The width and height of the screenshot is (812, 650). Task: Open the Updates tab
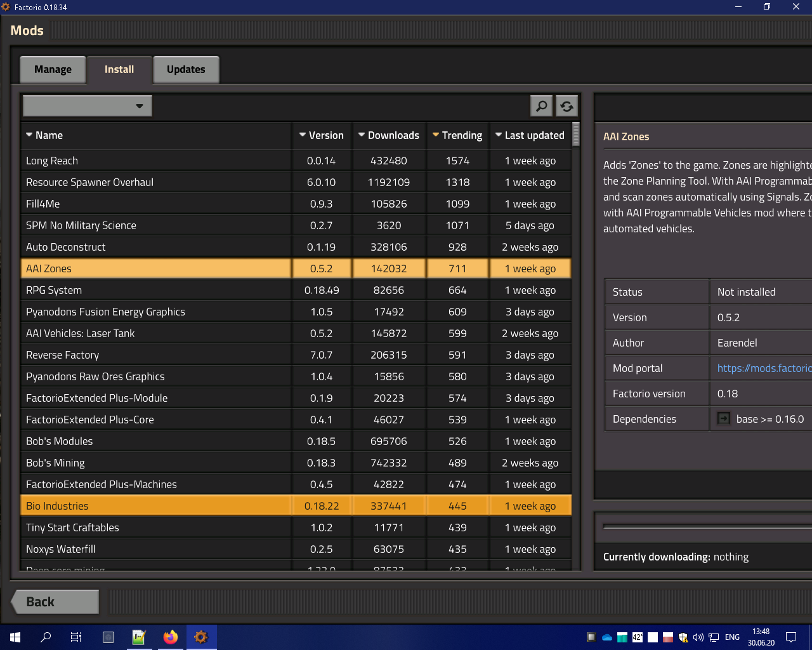coord(186,69)
